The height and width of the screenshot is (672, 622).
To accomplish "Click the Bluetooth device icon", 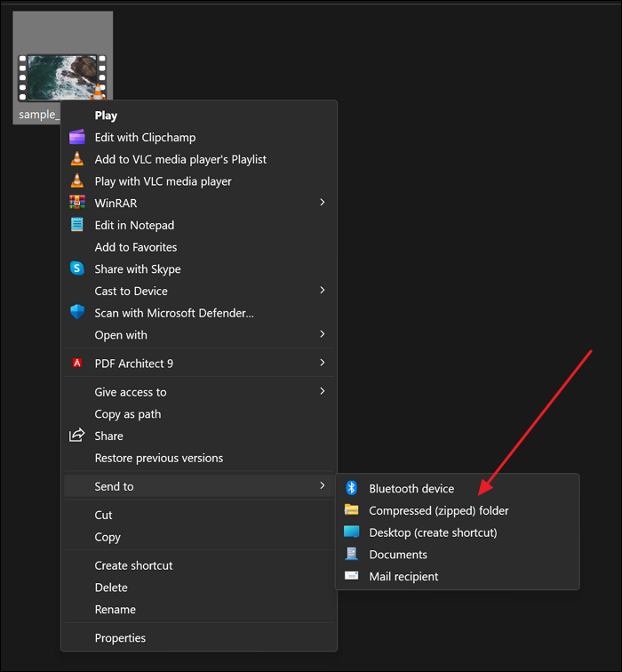I will click(x=351, y=488).
